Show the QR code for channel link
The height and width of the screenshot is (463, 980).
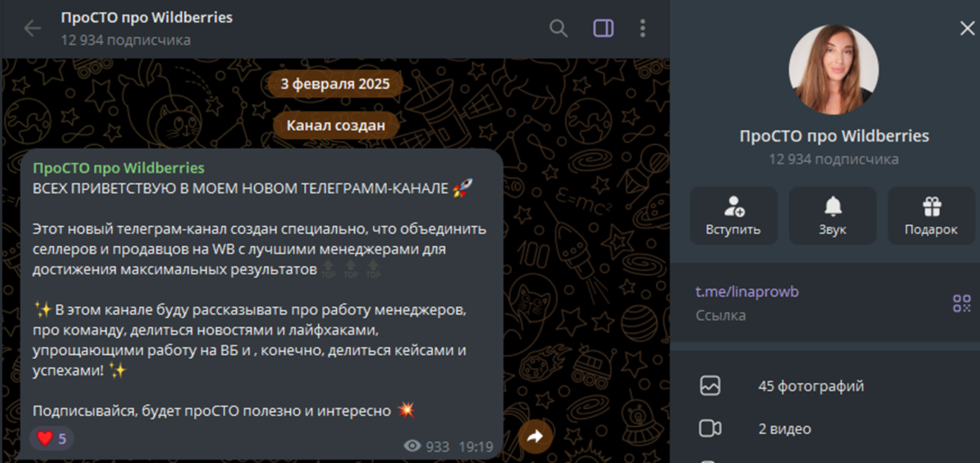(x=961, y=303)
